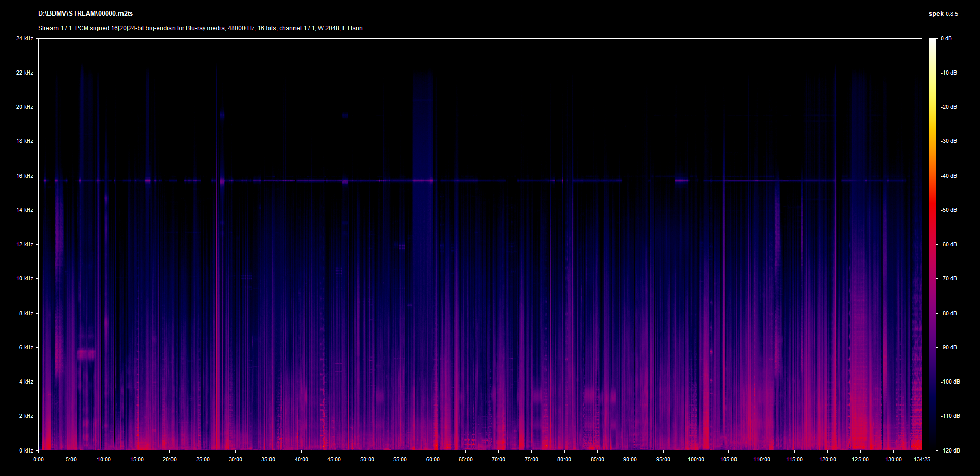Select the 10 kHz frequency axis label
The image size is (980, 476).
point(24,279)
